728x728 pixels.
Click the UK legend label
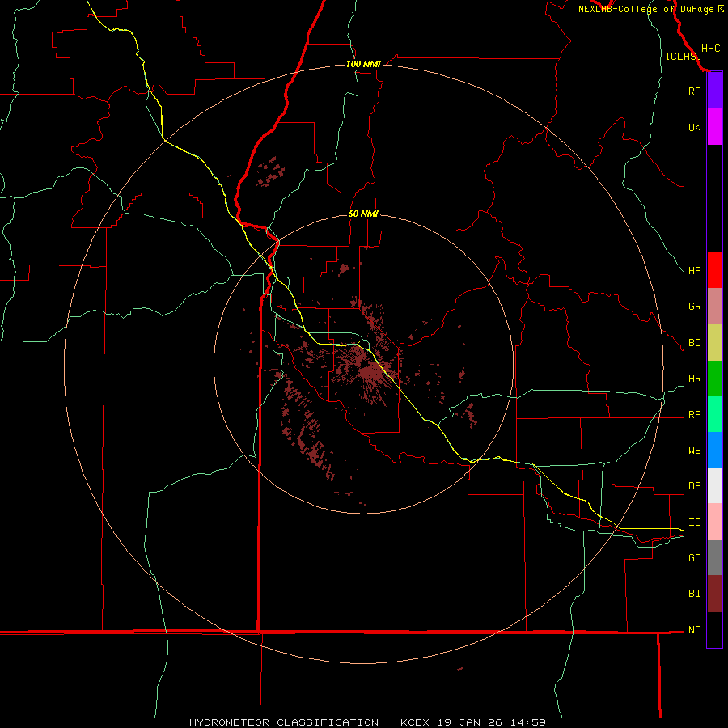pyautogui.click(x=694, y=127)
